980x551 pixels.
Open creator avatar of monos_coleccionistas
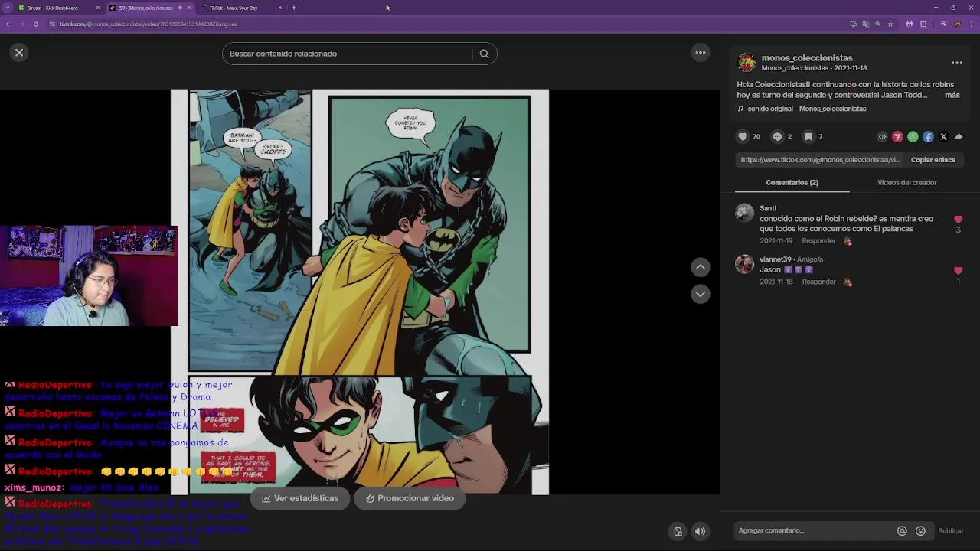[746, 62]
